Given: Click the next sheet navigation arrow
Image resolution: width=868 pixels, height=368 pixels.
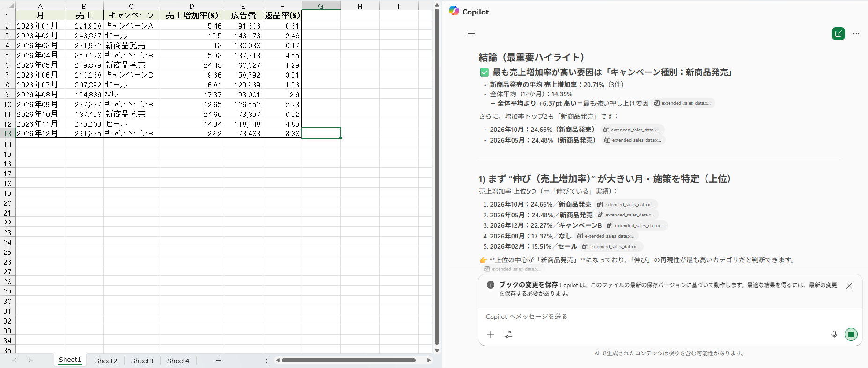Looking at the screenshot, I should [x=30, y=360].
